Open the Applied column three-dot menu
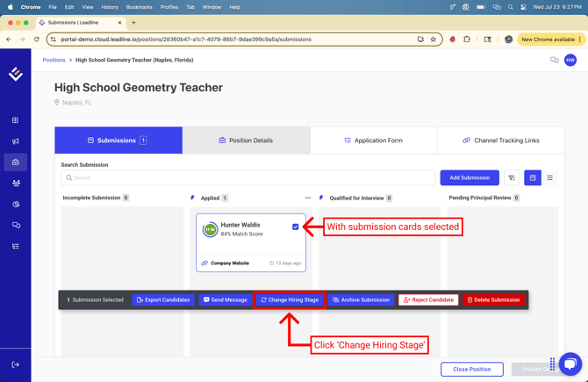 pos(308,198)
